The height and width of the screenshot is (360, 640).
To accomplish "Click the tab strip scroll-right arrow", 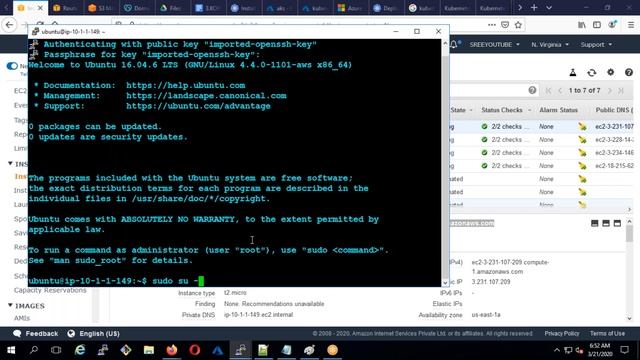I will tap(520, 8).
